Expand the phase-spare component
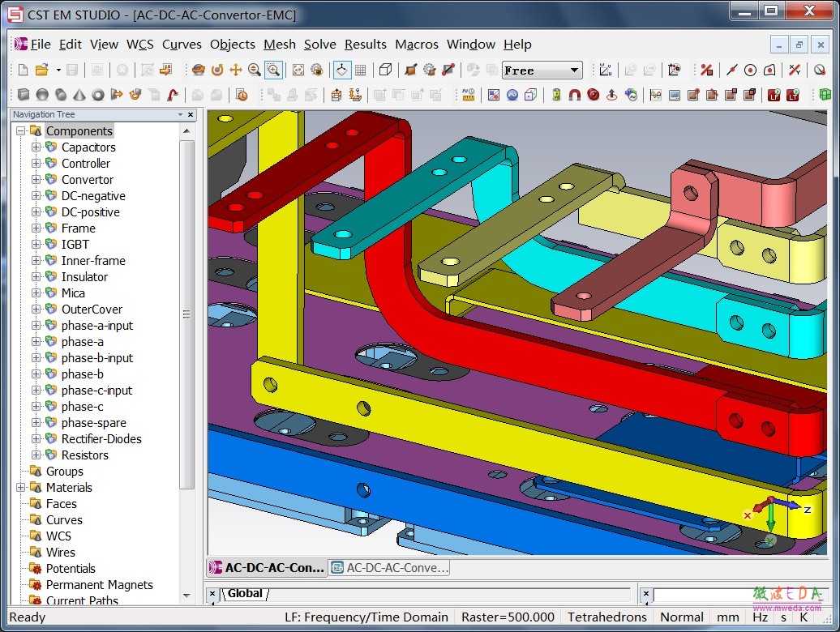This screenshot has height=632, width=840. 36,423
